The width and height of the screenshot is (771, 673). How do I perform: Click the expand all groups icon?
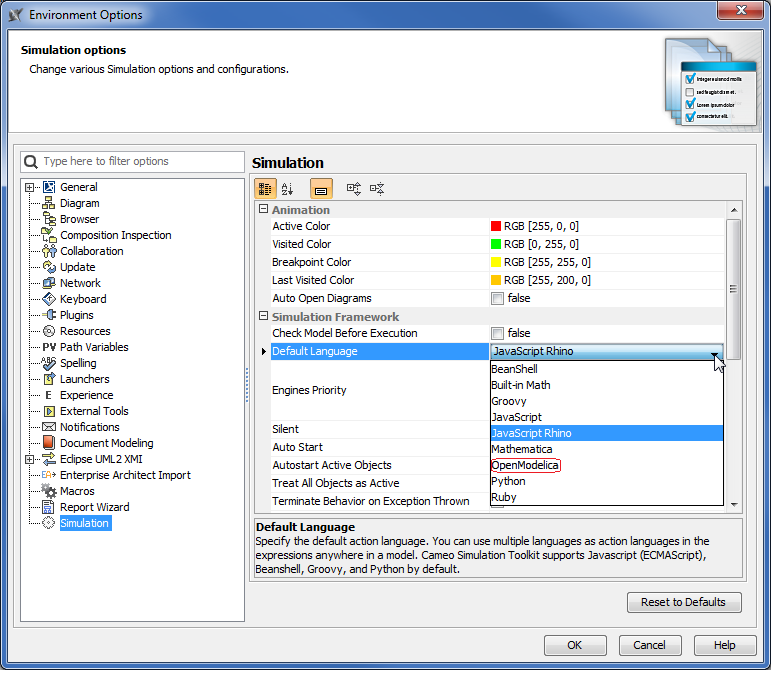click(354, 189)
